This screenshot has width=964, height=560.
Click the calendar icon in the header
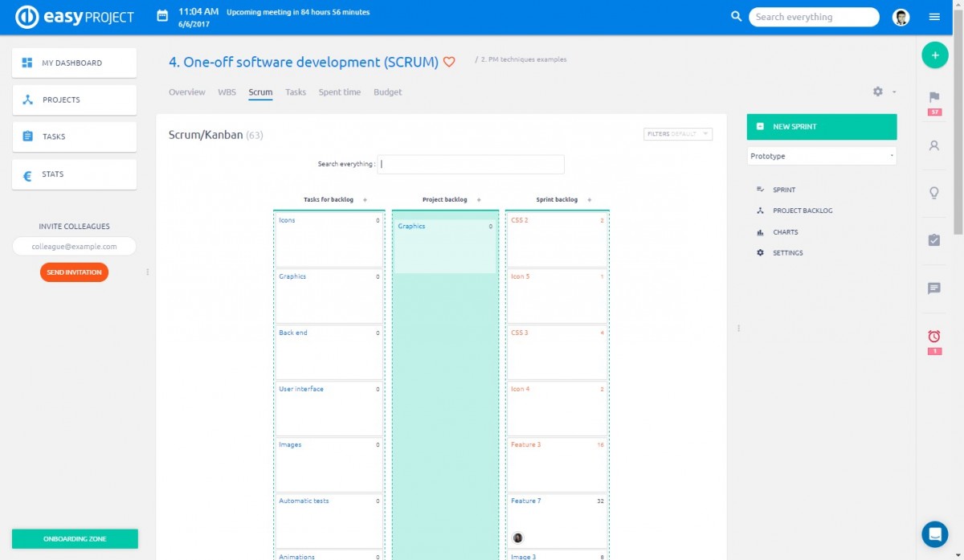pos(163,16)
